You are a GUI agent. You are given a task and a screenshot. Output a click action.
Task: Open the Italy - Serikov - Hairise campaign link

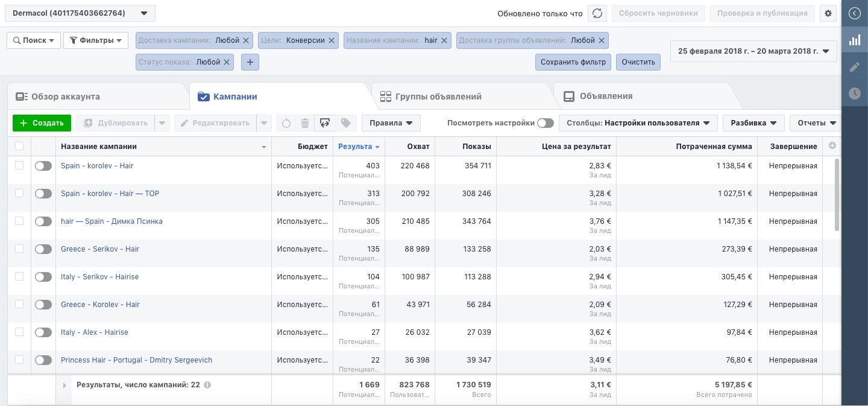pos(99,277)
